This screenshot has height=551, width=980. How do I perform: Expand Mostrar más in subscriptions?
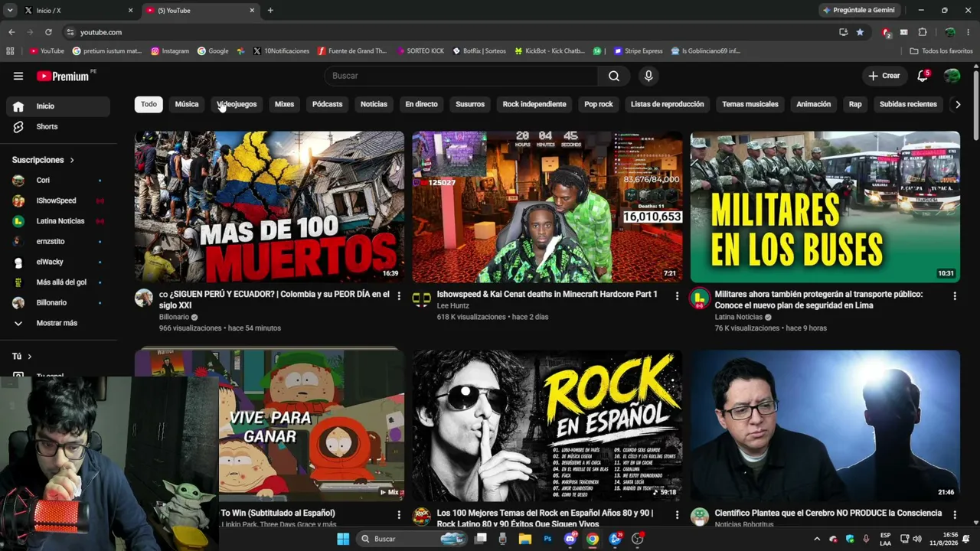coord(58,323)
